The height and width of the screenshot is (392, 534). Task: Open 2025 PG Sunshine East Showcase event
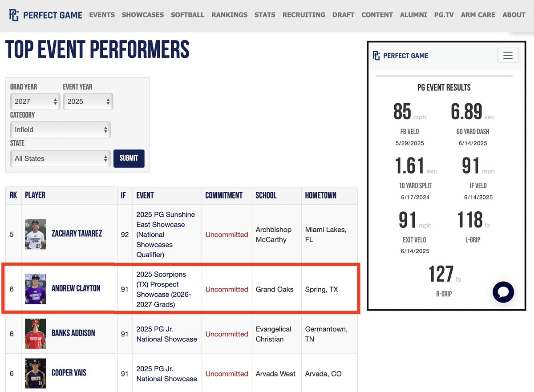click(166, 234)
